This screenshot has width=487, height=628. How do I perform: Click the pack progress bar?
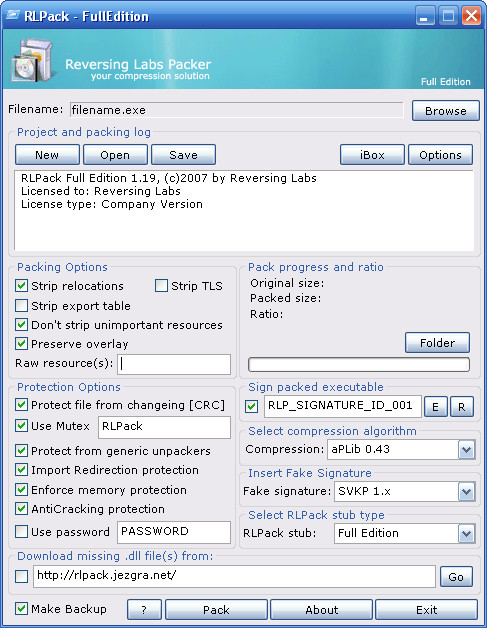pos(359,364)
